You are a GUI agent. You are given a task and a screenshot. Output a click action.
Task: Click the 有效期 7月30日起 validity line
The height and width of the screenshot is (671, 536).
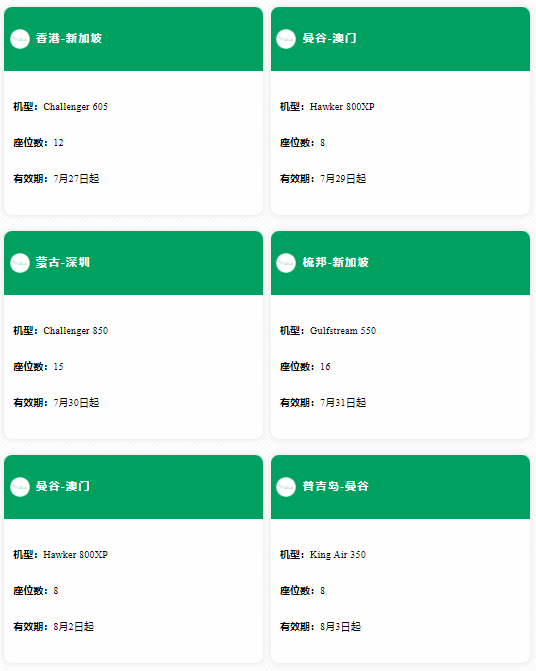pyautogui.click(x=56, y=403)
